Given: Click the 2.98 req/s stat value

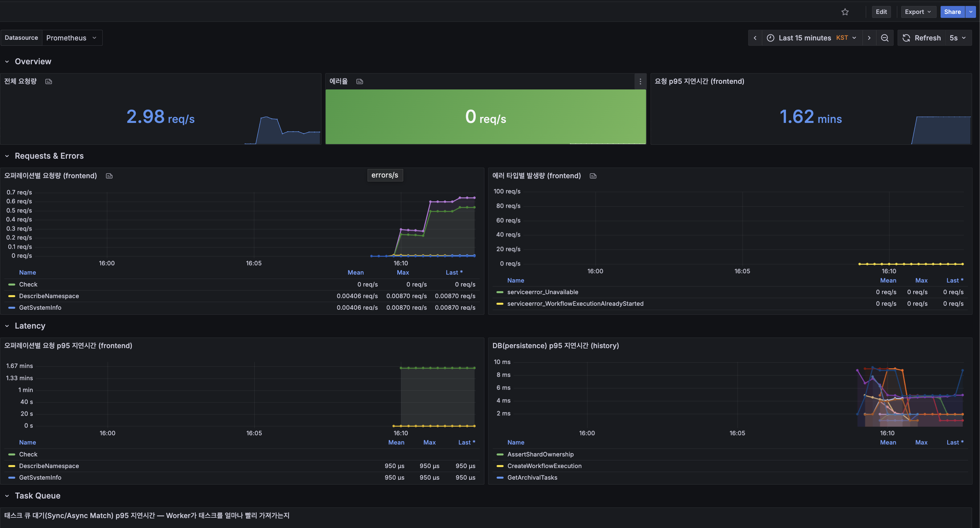Looking at the screenshot, I should point(160,117).
